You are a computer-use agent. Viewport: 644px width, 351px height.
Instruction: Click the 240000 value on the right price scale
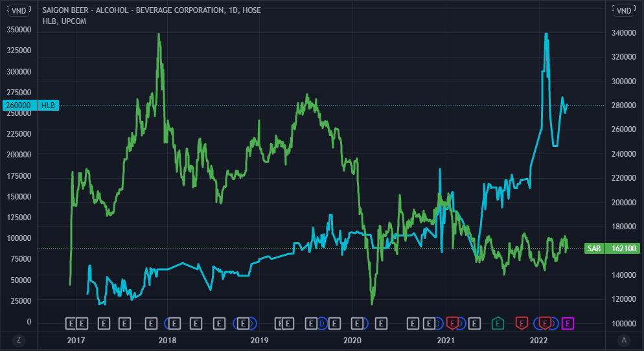point(623,154)
